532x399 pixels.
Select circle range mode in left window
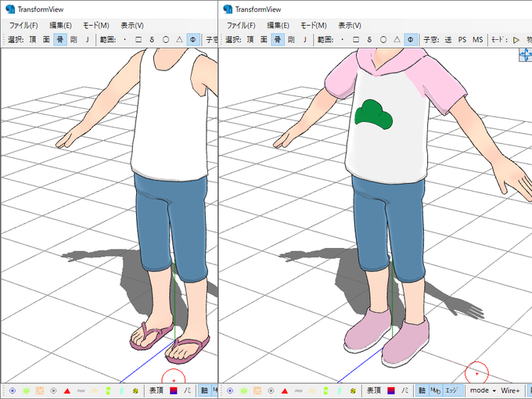166,40
